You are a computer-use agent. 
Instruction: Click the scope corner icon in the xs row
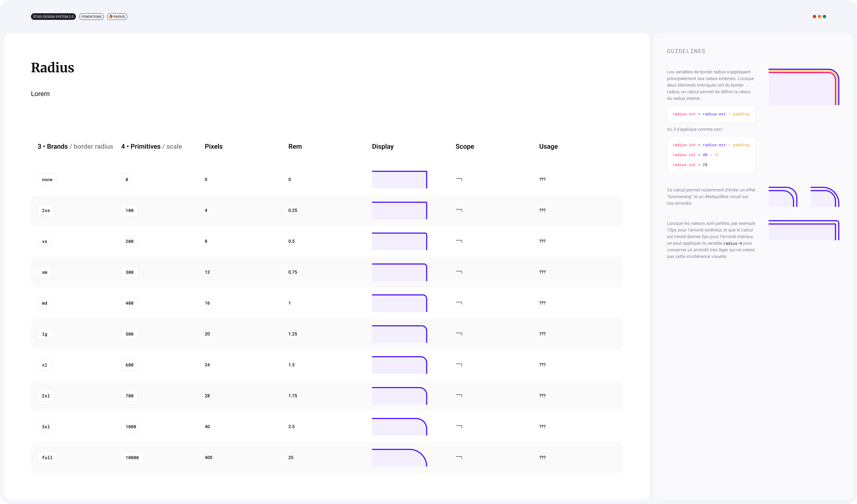click(x=459, y=241)
